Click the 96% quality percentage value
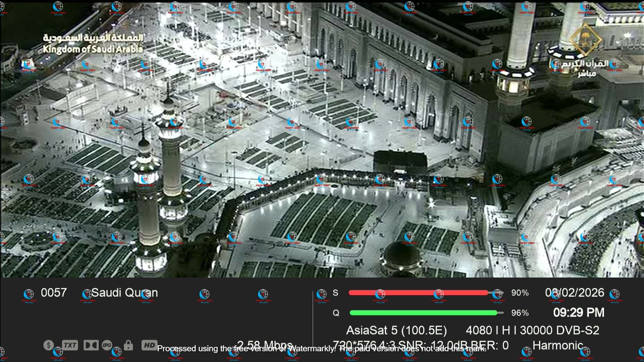The image size is (644, 362). tap(520, 313)
